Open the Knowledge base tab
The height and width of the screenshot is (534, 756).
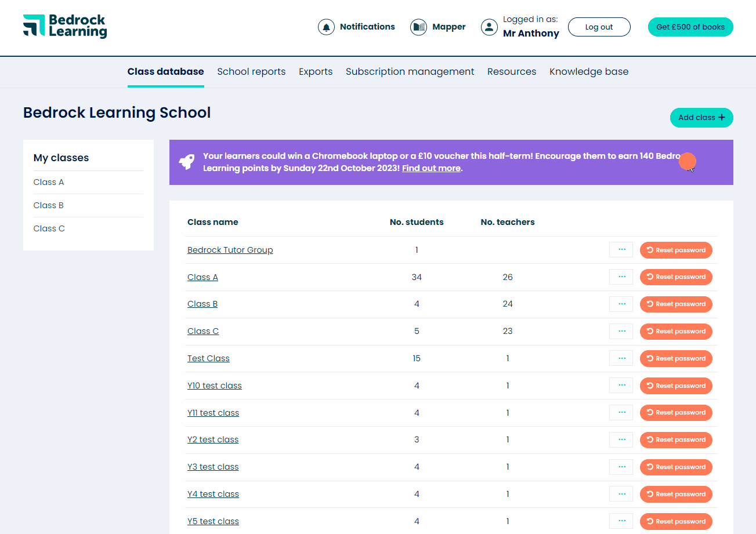[588, 71]
